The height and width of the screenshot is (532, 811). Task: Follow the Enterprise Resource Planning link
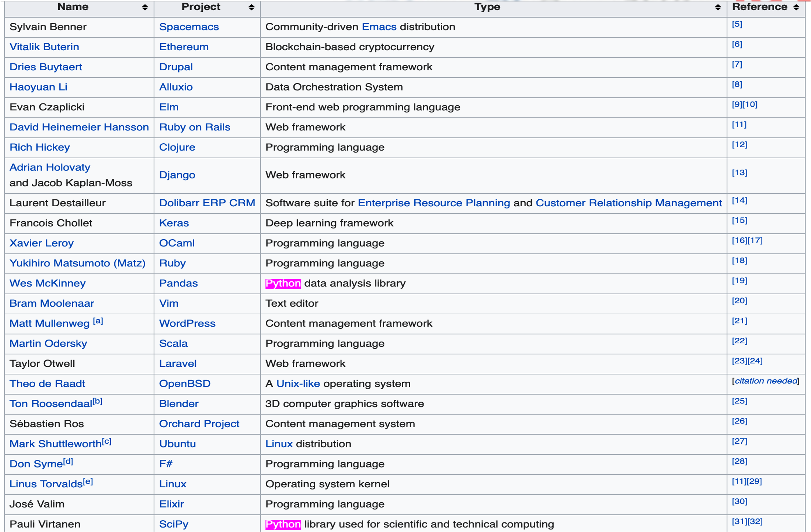pyautogui.click(x=434, y=203)
